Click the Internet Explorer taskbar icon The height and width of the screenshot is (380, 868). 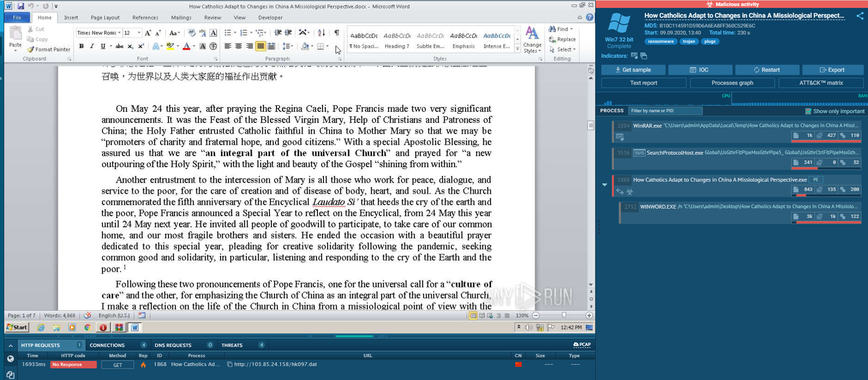click(41, 327)
